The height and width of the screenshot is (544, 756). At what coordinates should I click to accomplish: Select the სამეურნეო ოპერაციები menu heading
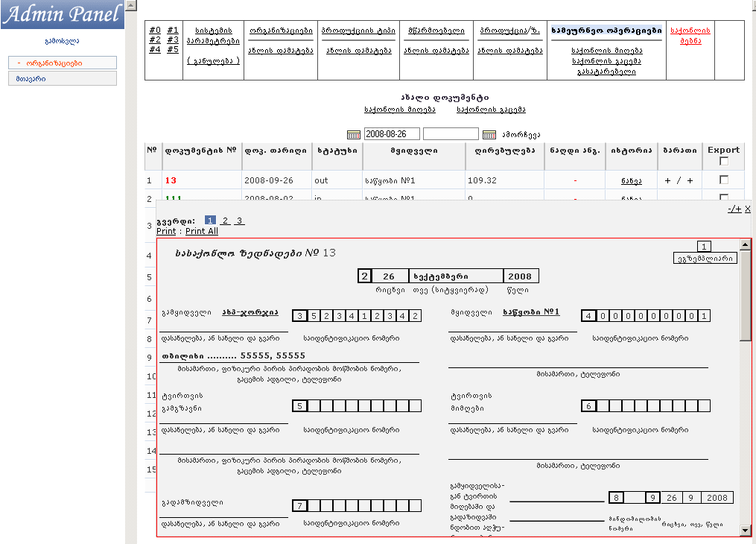(606, 31)
